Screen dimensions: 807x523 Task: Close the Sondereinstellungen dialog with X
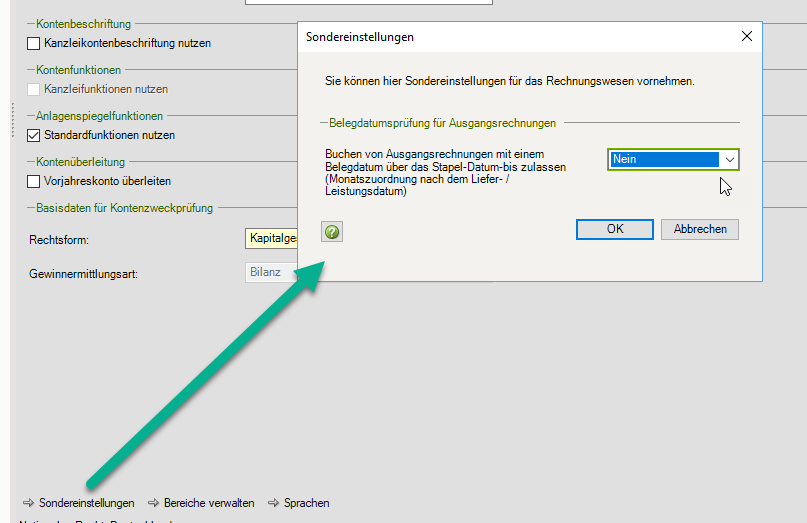[x=746, y=36]
